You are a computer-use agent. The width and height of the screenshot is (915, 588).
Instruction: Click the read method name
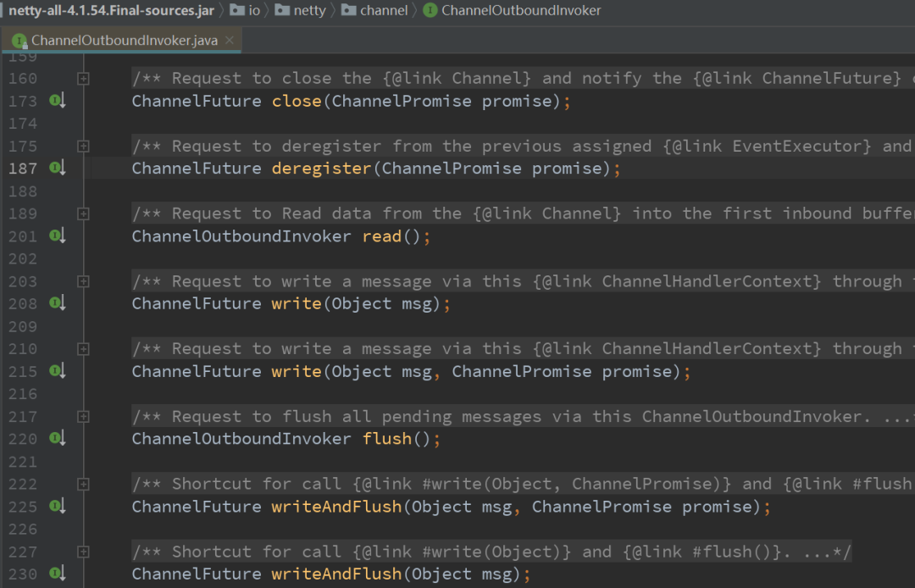click(x=381, y=236)
